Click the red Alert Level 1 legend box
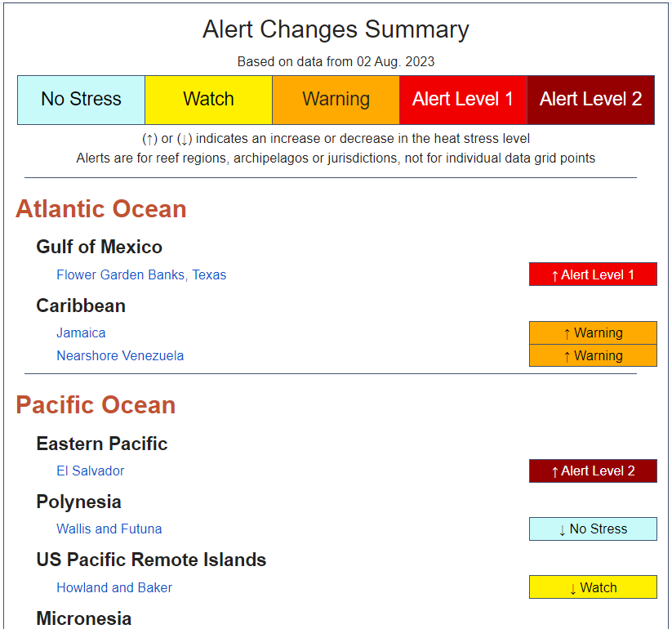This screenshot has width=672, height=629. point(463,100)
